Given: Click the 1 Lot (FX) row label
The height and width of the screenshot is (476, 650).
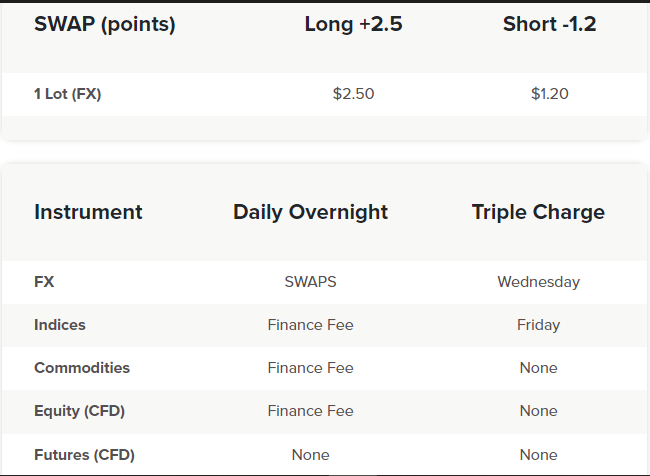Looking at the screenshot, I should click(x=68, y=94).
